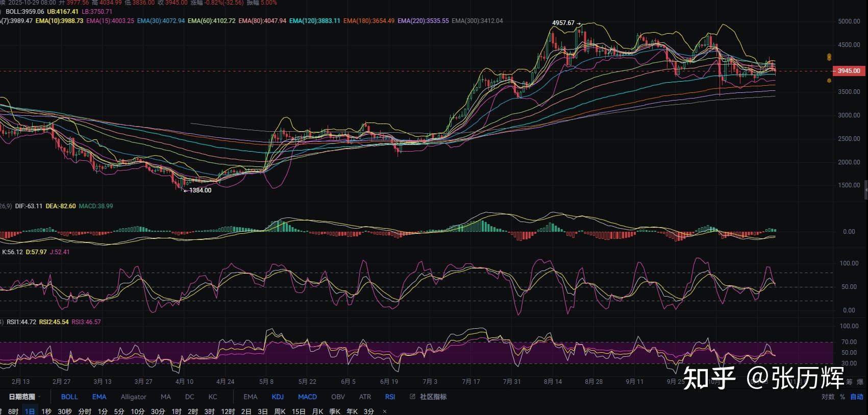Screen dimensions: 868x415
Task: Switch to the 周K weekly timeframe
Action: click(280, 411)
